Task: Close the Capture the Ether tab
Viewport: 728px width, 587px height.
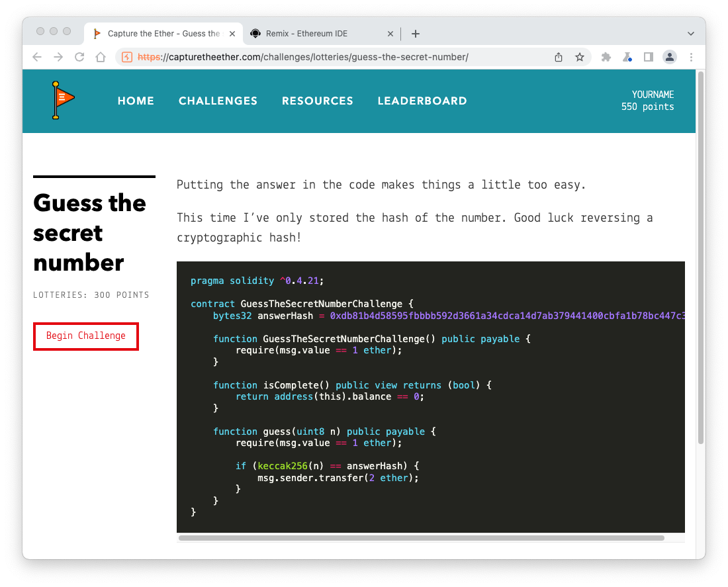Action: (x=232, y=34)
